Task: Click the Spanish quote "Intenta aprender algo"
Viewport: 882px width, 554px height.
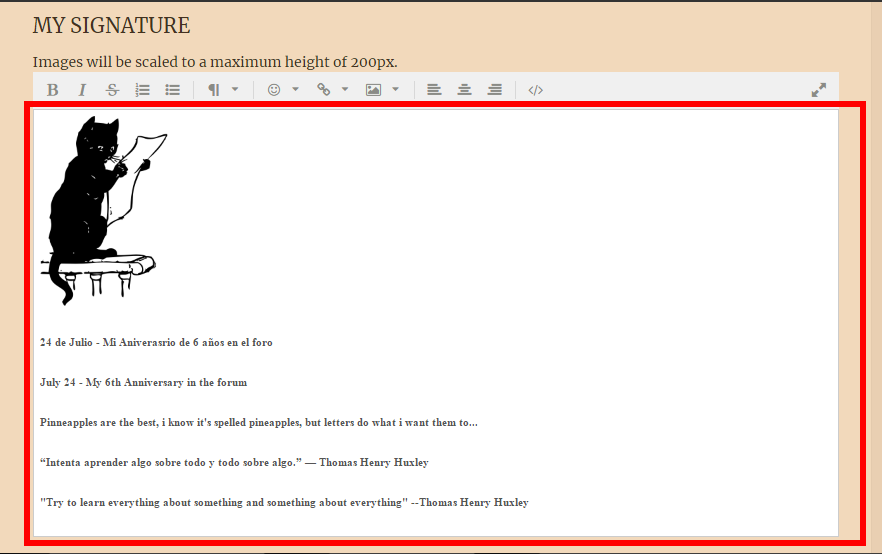Action: coord(234,462)
